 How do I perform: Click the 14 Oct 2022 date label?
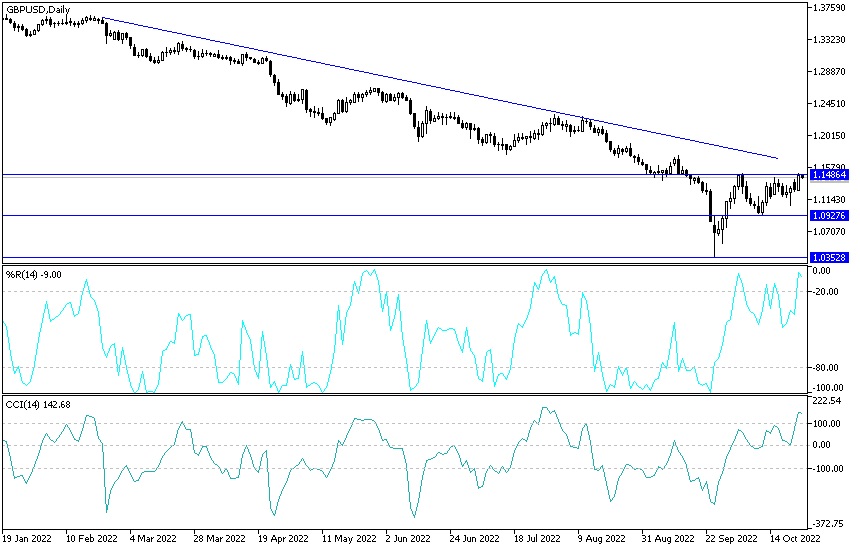click(x=795, y=538)
